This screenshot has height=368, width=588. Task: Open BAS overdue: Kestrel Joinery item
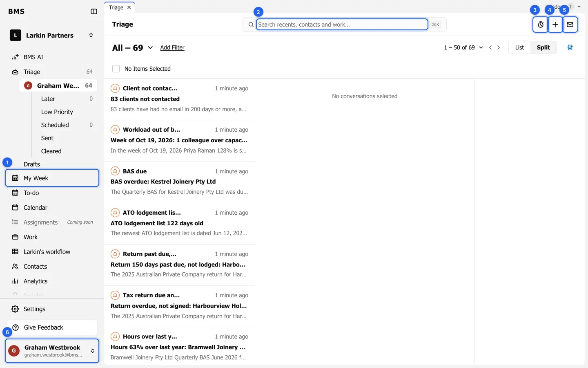[180, 182]
